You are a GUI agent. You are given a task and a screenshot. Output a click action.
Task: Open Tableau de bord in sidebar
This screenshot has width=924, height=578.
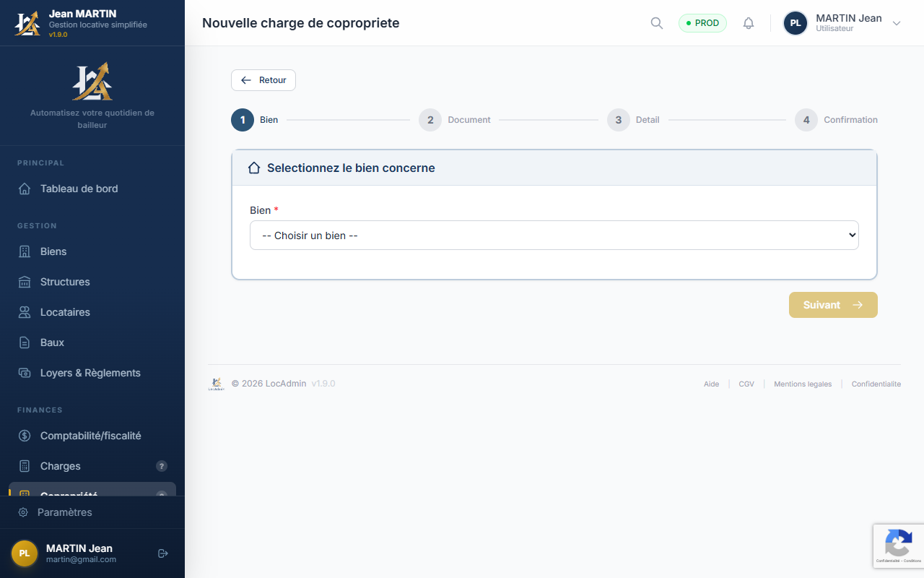tap(79, 189)
